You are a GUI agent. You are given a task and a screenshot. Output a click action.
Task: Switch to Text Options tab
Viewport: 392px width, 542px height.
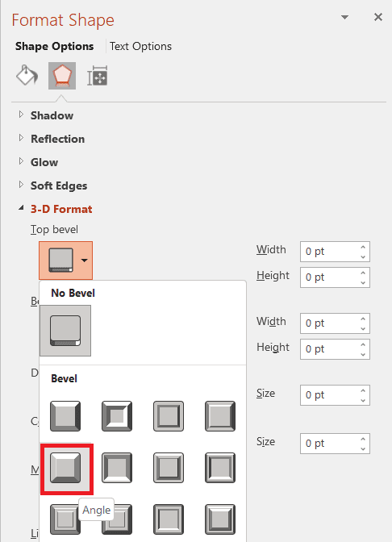coord(140,46)
